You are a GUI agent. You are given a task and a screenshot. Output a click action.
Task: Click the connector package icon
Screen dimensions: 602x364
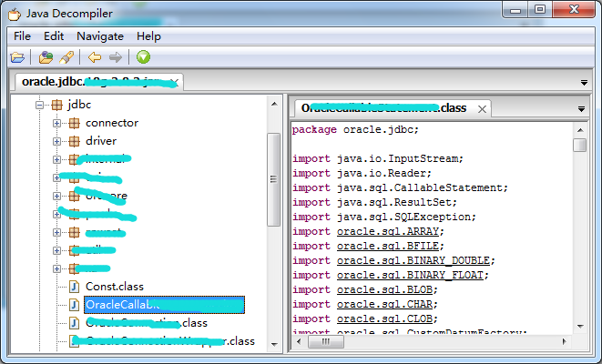tap(75, 123)
